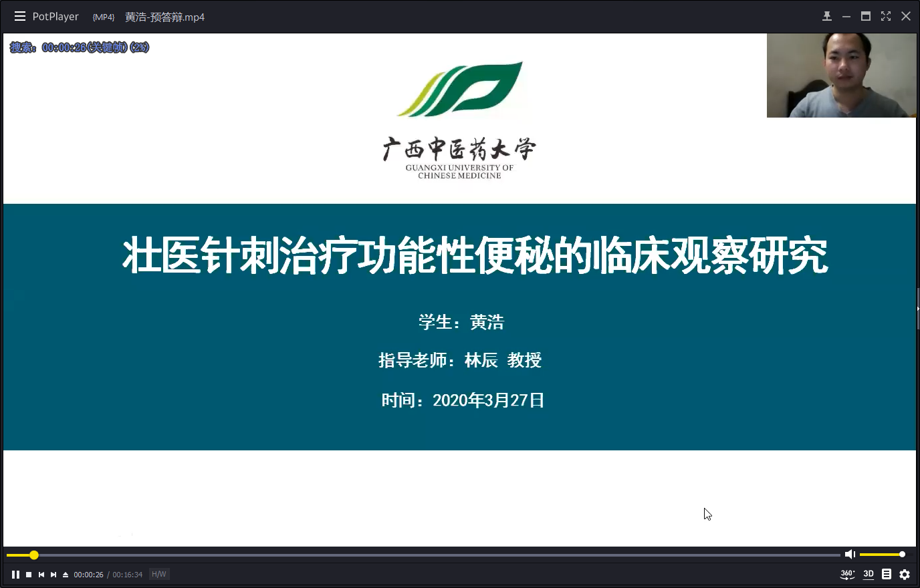Skip to the next file
Viewport: 920px width, 588px height.
pos(53,575)
